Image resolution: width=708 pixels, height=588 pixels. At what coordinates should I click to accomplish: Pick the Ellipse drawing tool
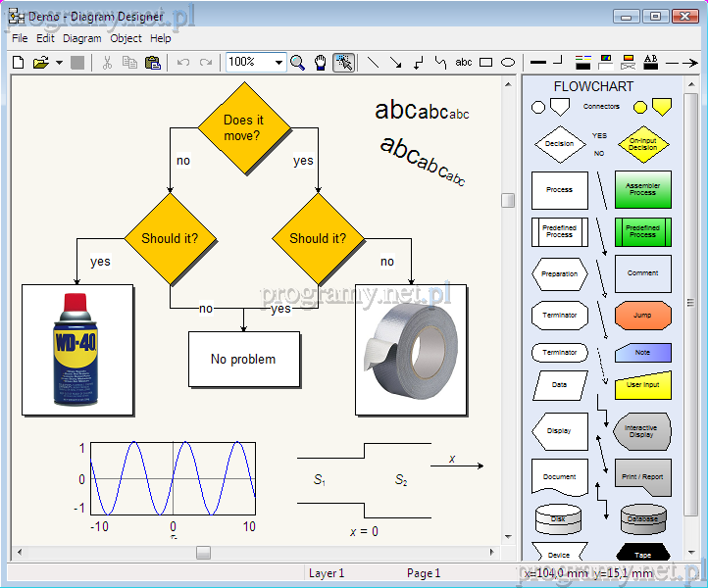[508, 63]
